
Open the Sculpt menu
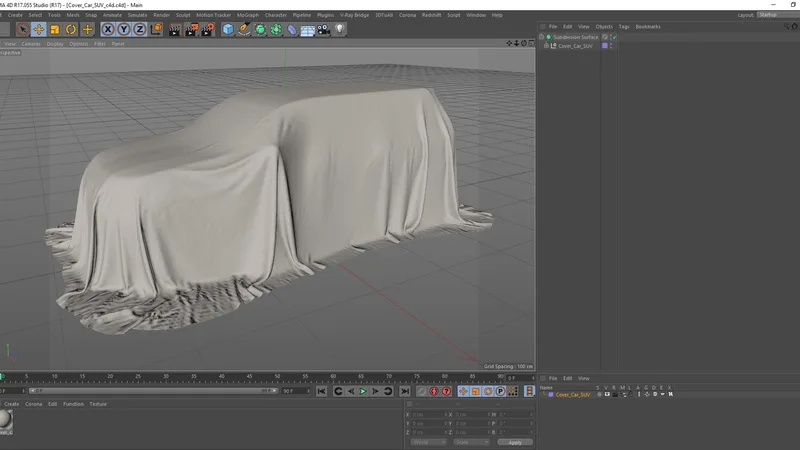tap(183, 15)
